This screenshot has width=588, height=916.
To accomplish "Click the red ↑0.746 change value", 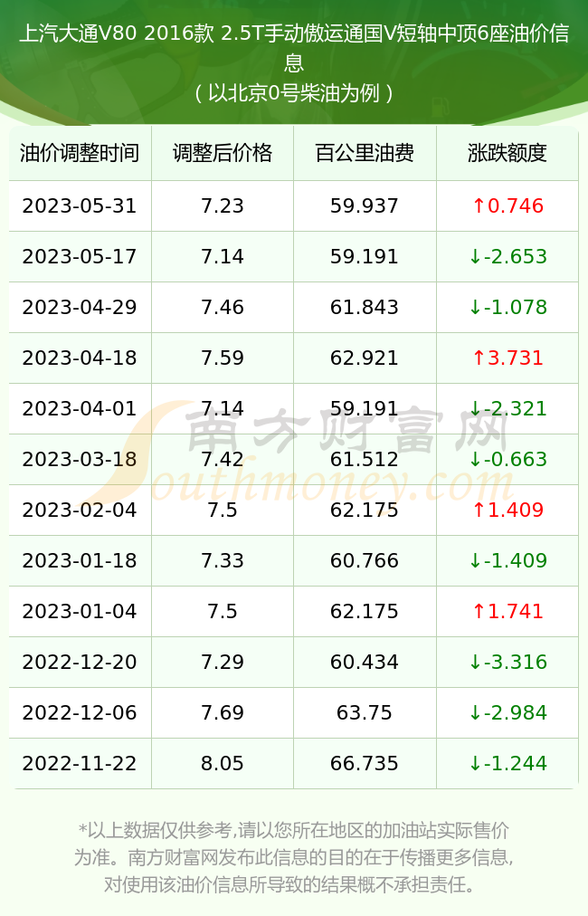I will [507, 205].
